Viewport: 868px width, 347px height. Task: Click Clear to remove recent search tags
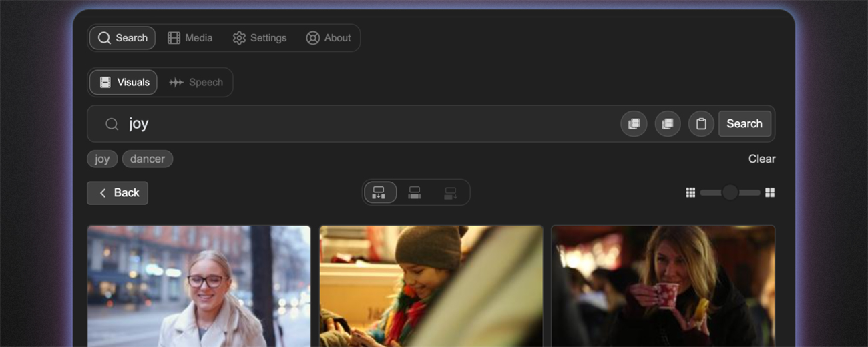[x=761, y=159]
